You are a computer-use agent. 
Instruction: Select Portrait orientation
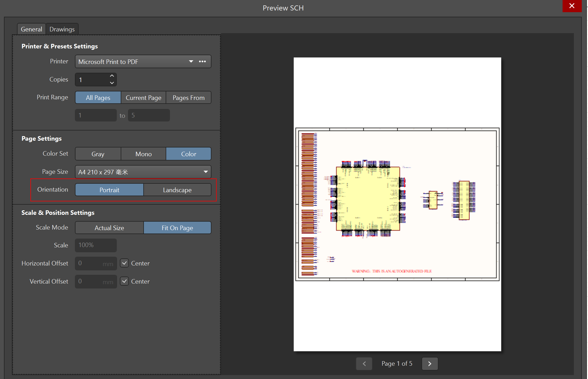pyautogui.click(x=109, y=190)
